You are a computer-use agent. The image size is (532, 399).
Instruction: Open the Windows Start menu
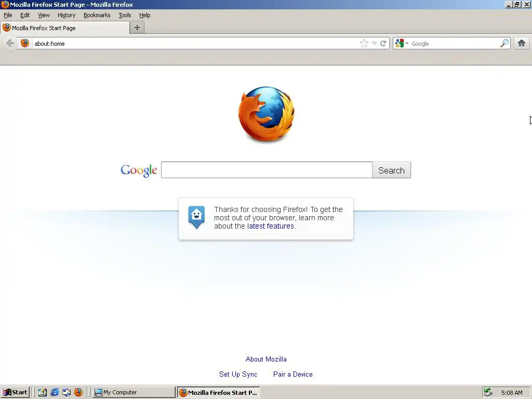pyautogui.click(x=15, y=392)
